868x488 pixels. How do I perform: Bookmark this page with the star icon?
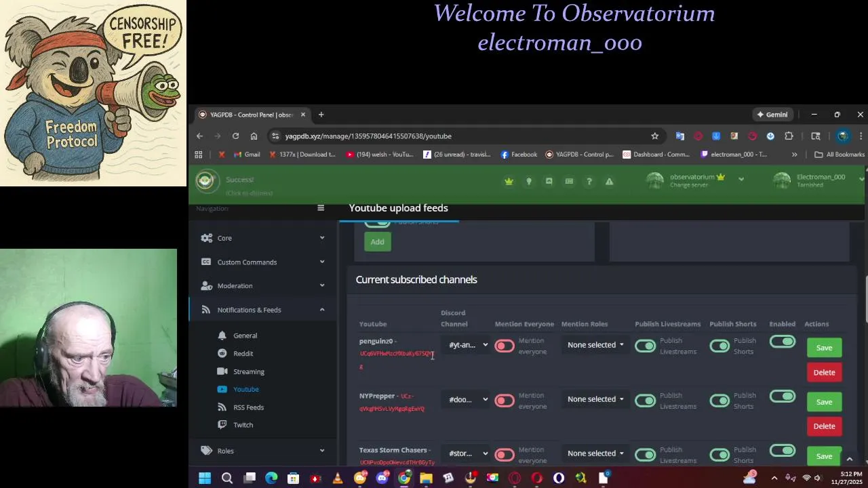654,136
